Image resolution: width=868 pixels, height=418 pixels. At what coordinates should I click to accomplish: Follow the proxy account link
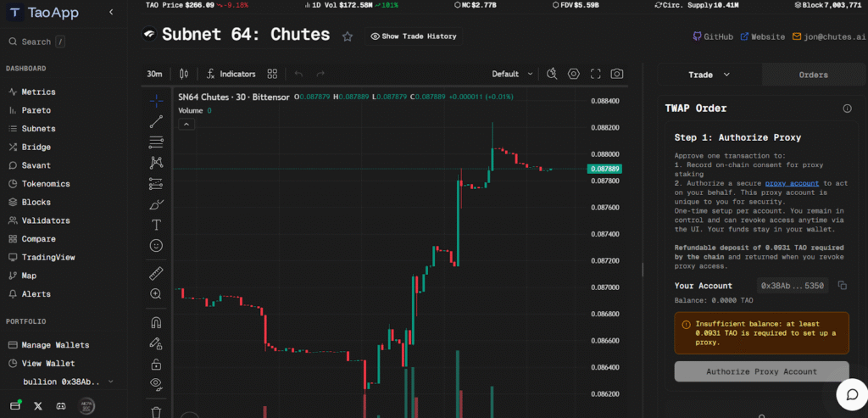tap(792, 183)
